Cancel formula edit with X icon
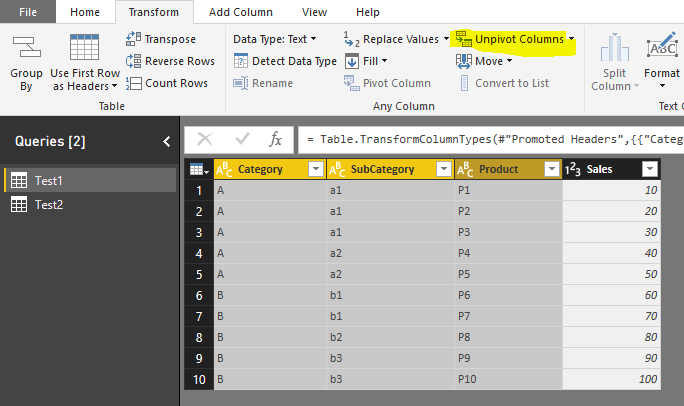The height and width of the screenshot is (406, 684). 205,140
